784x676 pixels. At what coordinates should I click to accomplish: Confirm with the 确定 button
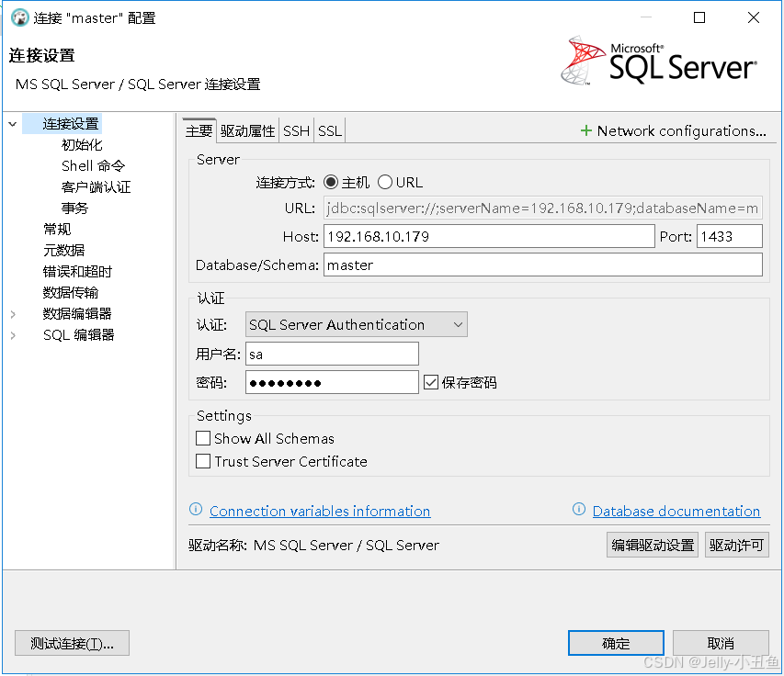(x=616, y=643)
